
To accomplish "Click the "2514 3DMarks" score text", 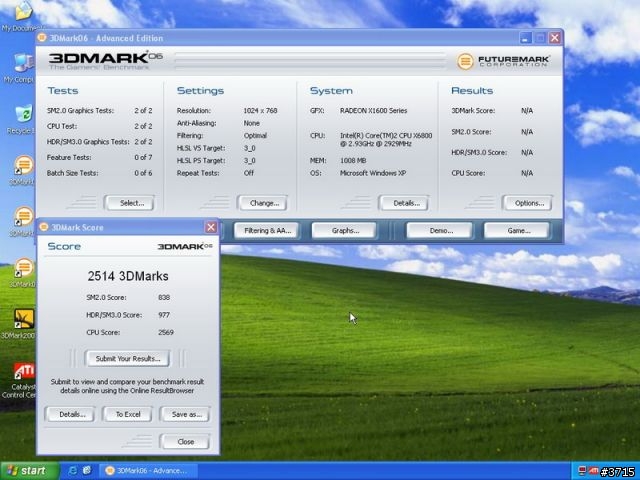I will (x=128, y=276).
